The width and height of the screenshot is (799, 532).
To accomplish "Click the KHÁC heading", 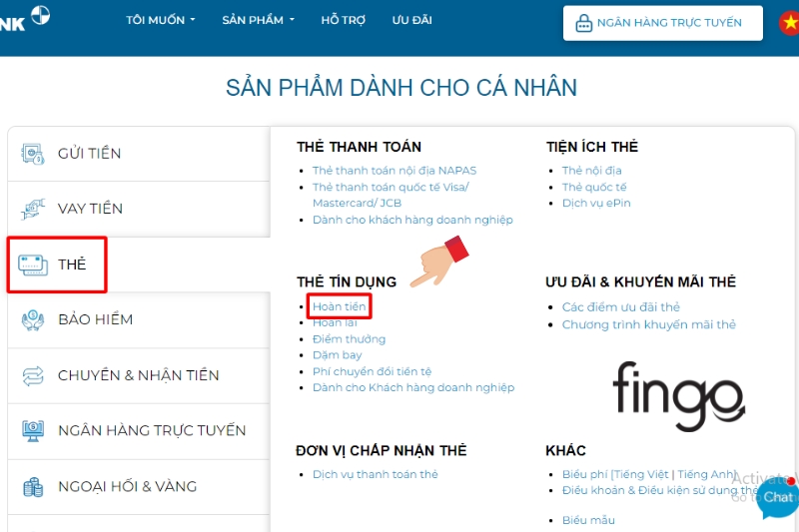I will 565,450.
